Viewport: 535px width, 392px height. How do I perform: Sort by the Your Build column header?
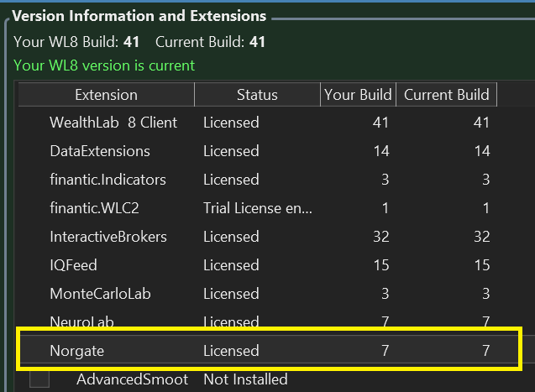(x=358, y=95)
